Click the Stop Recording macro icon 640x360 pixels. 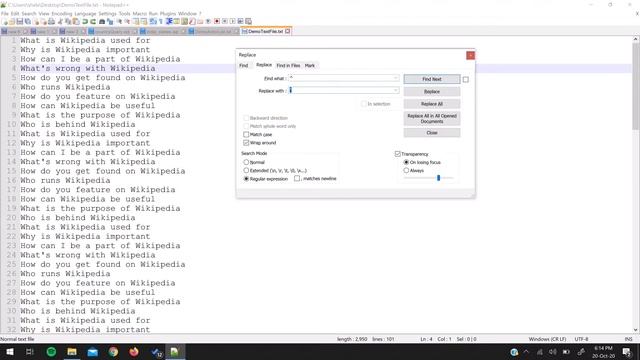[x=225, y=21]
